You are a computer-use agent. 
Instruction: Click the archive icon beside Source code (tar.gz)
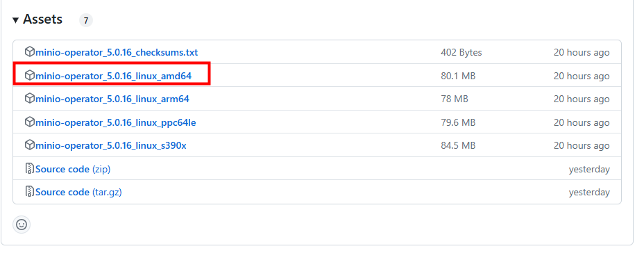[30, 192]
